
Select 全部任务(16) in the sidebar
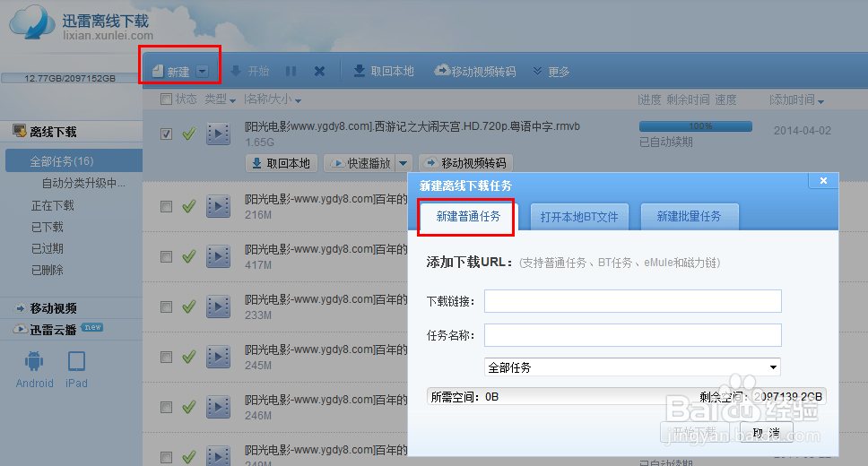click(74, 161)
